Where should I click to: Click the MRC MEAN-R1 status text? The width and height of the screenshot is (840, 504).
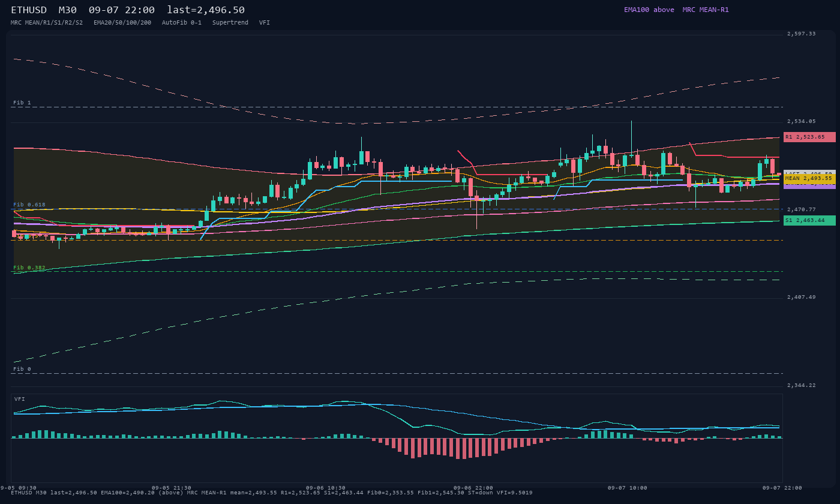pyautogui.click(x=706, y=10)
